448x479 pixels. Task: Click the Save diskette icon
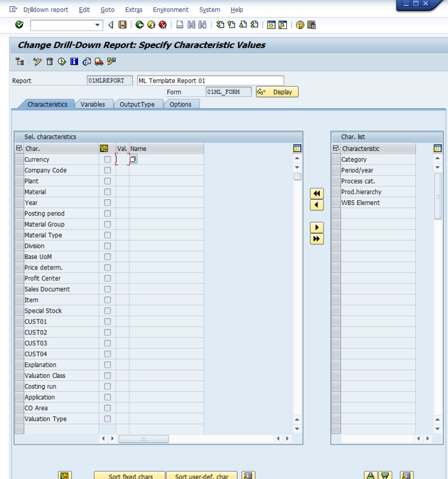click(x=123, y=25)
